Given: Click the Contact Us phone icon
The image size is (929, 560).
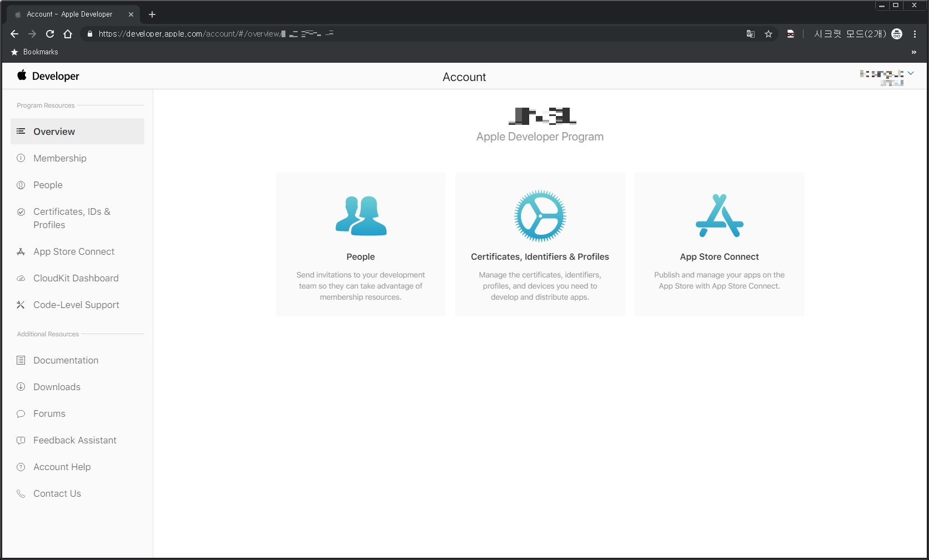Looking at the screenshot, I should (x=21, y=493).
